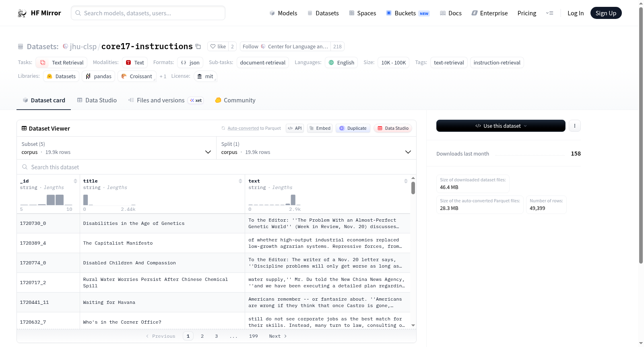
Task: Click the dataset table vertical scrollbar
Action: click(x=413, y=187)
